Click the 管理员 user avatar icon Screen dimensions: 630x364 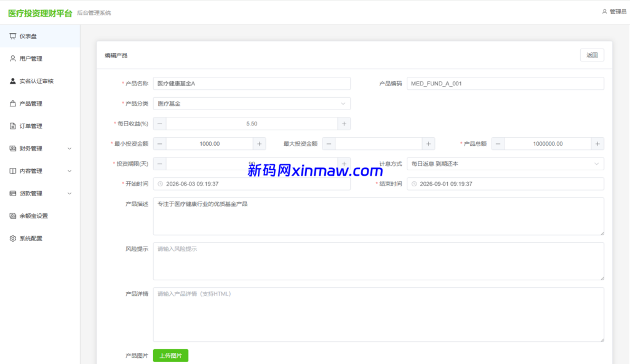(x=604, y=12)
